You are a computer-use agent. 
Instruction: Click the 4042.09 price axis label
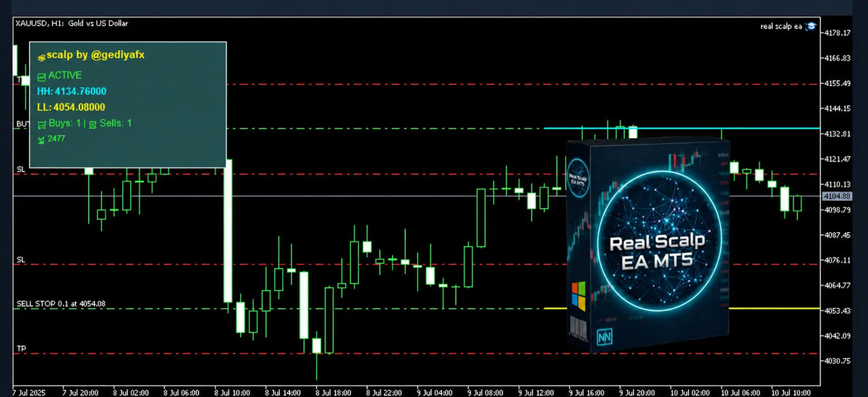[837, 336]
